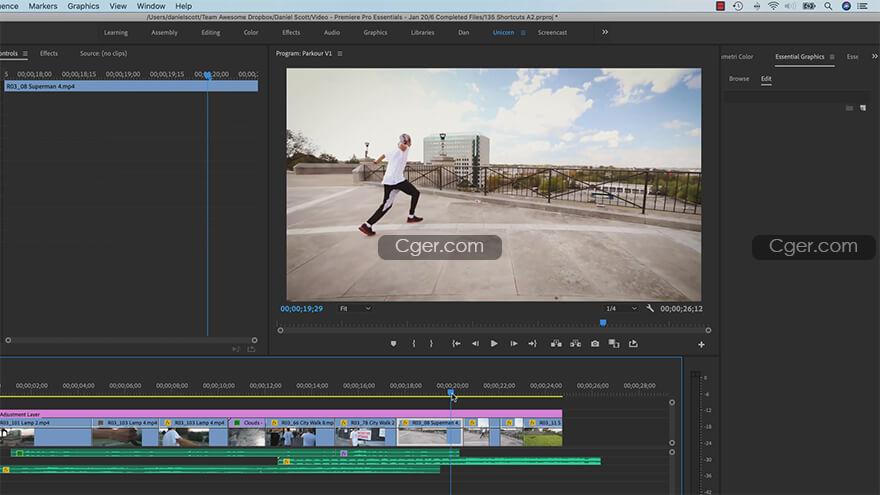Click group folder icon in Essential Graphics
880x495 pixels.
[x=850, y=108]
